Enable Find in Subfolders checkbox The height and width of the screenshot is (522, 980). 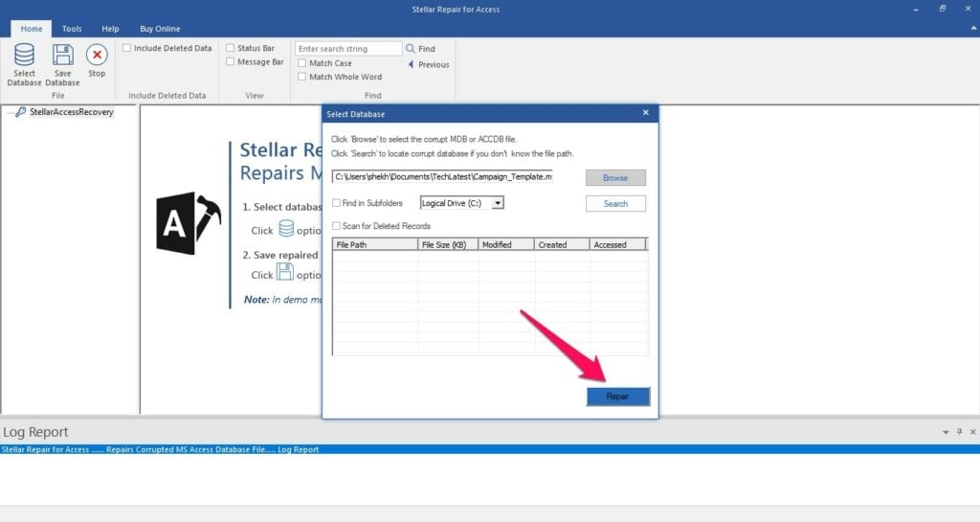336,203
